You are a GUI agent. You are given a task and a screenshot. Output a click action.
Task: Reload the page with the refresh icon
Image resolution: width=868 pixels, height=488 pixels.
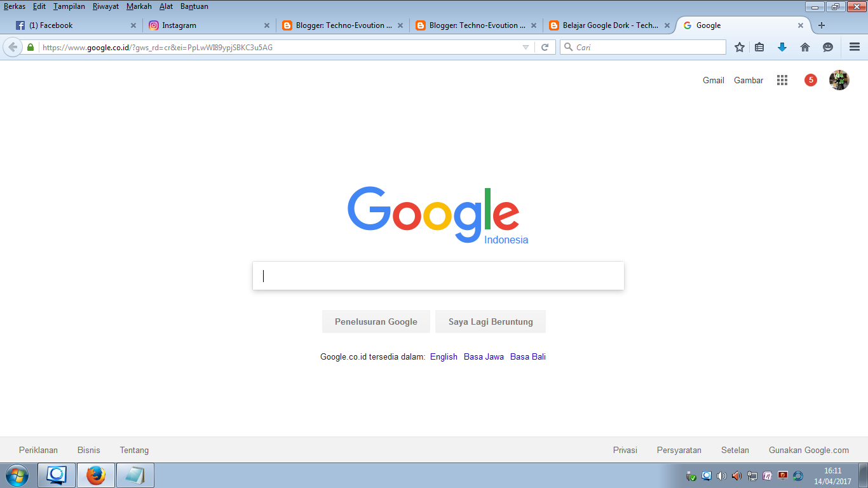click(545, 46)
